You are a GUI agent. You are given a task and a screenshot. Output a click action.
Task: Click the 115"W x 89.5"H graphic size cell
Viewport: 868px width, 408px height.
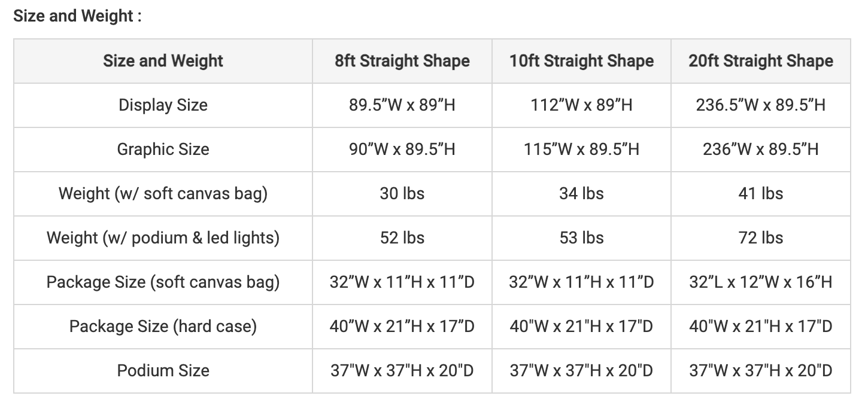point(581,150)
